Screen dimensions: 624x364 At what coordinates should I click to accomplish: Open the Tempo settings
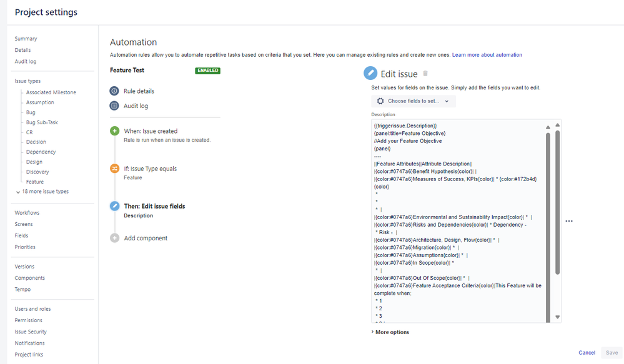tap(22, 290)
